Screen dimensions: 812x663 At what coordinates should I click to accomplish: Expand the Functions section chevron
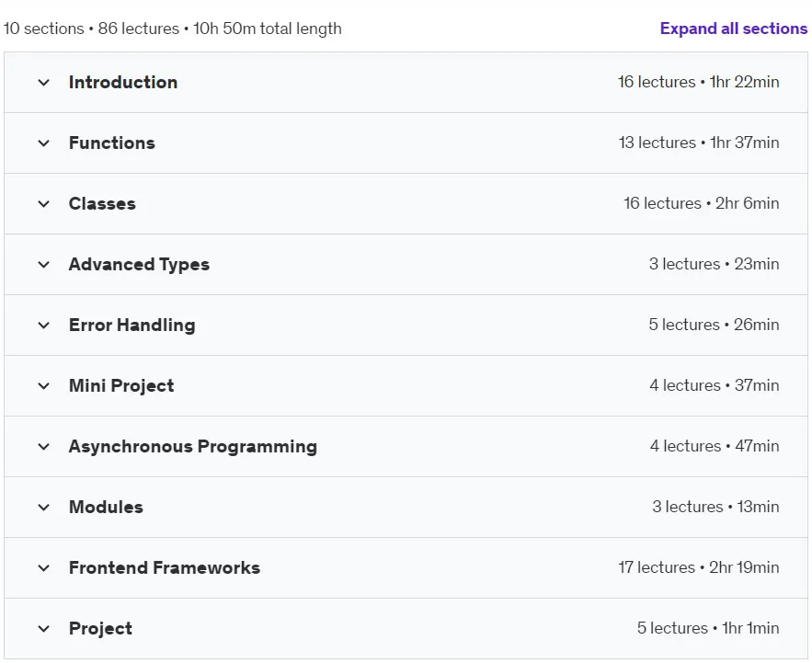coord(44,143)
